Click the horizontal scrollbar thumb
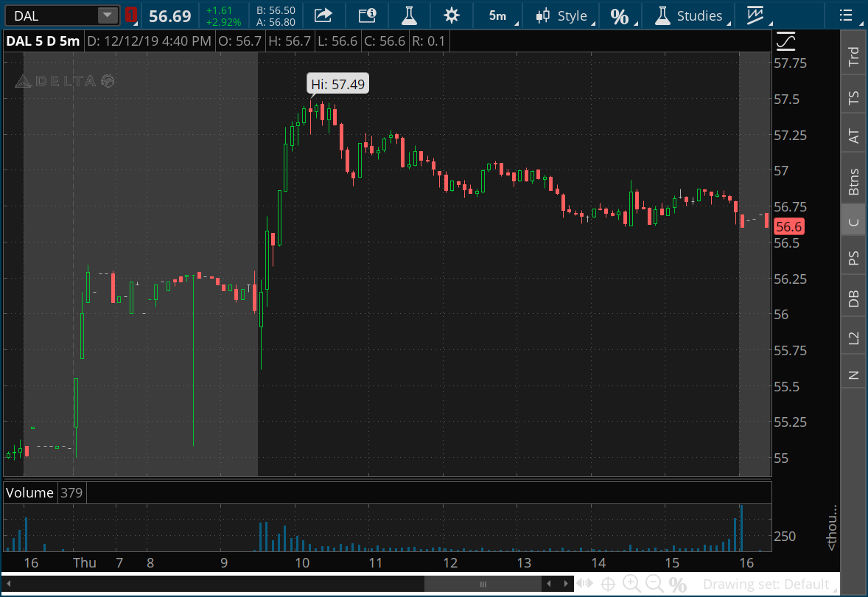The width and height of the screenshot is (868, 597). point(483,584)
